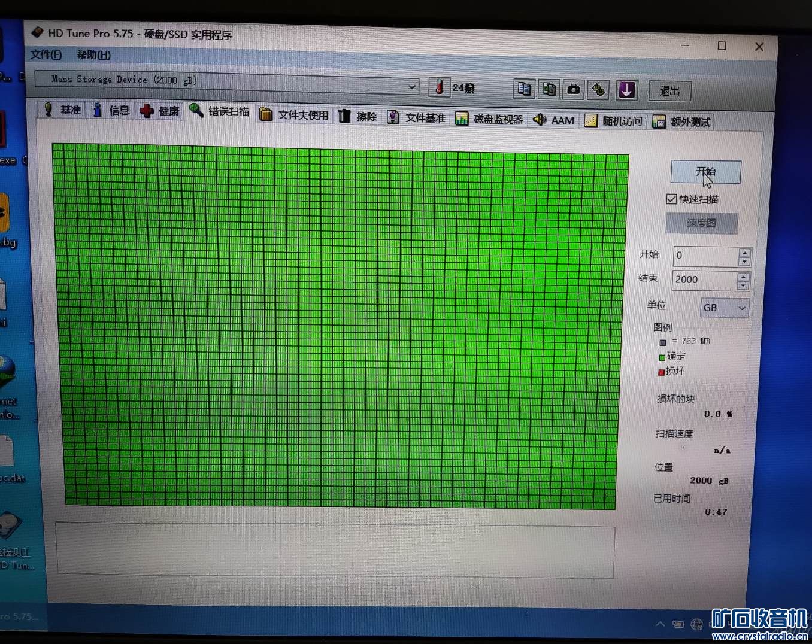Viewport: 812px width, 644px height.
Task: Open the 帮助(H) menu
Action: [93, 55]
